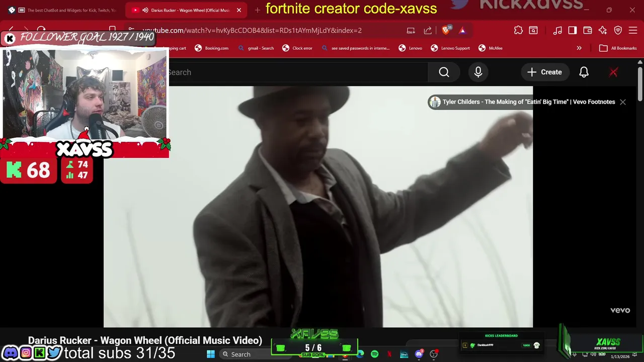The height and width of the screenshot is (362, 644).
Task: Start YouTube voice search with microphone
Action: [478, 72]
